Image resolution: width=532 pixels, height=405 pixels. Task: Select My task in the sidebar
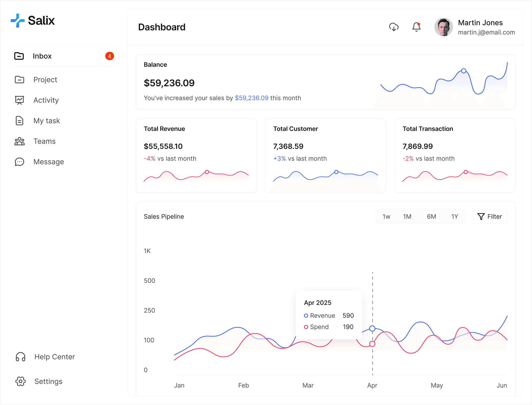point(47,121)
